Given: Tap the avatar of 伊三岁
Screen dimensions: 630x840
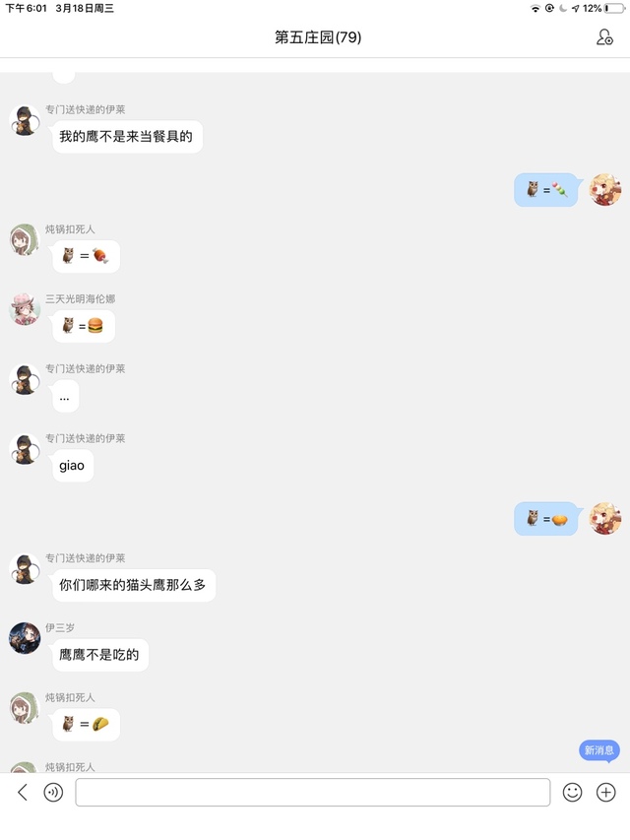Looking at the screenshot, I should pos(25,638).
